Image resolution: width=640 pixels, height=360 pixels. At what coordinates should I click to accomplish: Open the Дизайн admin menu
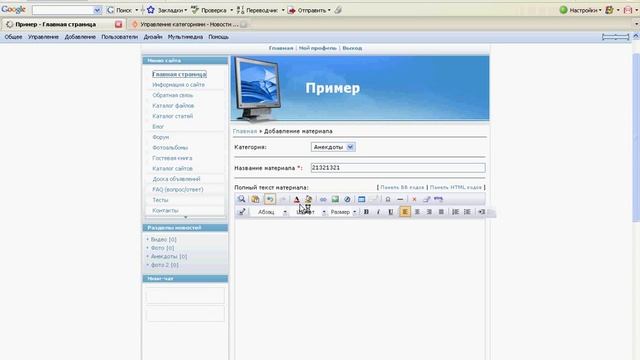[x=153, y=37]
